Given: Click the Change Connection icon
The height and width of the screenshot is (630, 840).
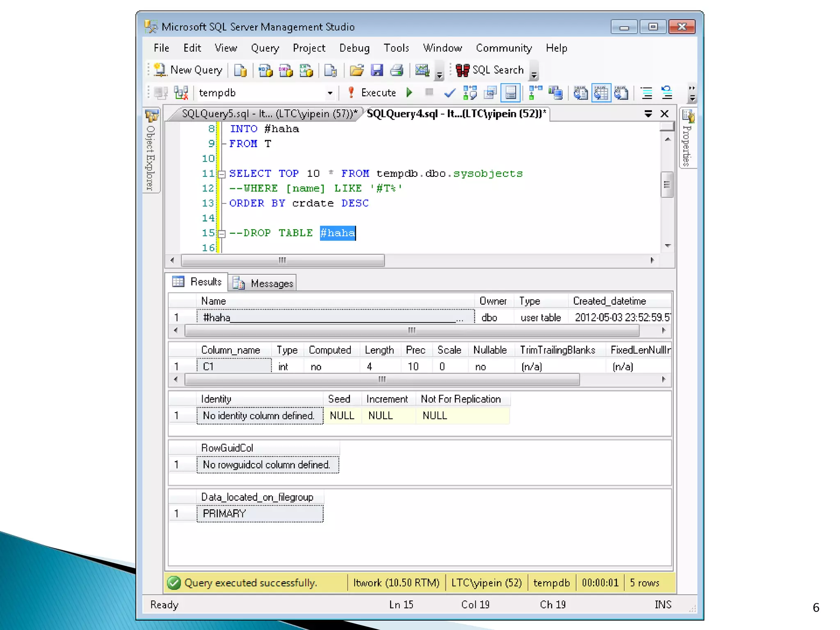Looking at the screenshot, I should (181, 93).
